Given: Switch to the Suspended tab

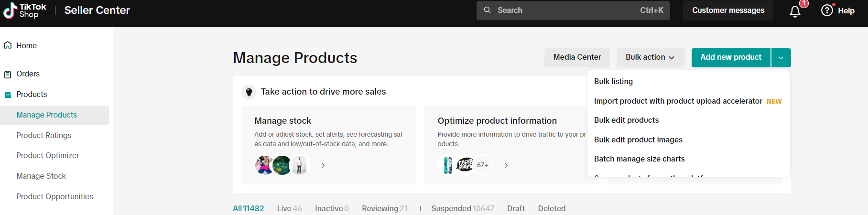Looking at the screenshot, I should point(462,208).
